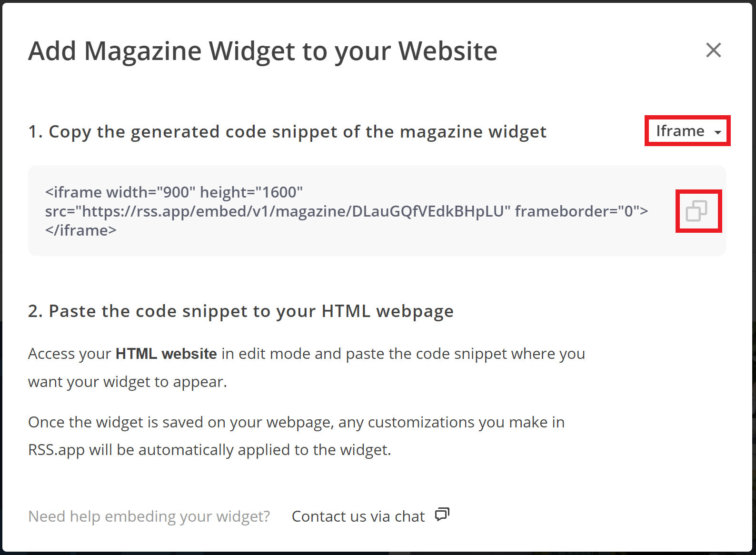Viewport: 756px width, 555px height.
Task: Click the chat bubble icon
Action: pos(442,515)
